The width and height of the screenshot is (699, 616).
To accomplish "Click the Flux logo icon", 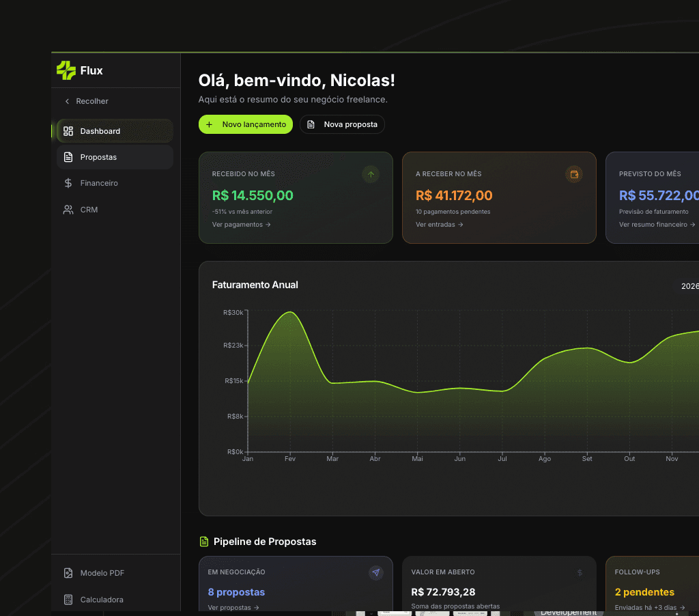I will (66, 70).
